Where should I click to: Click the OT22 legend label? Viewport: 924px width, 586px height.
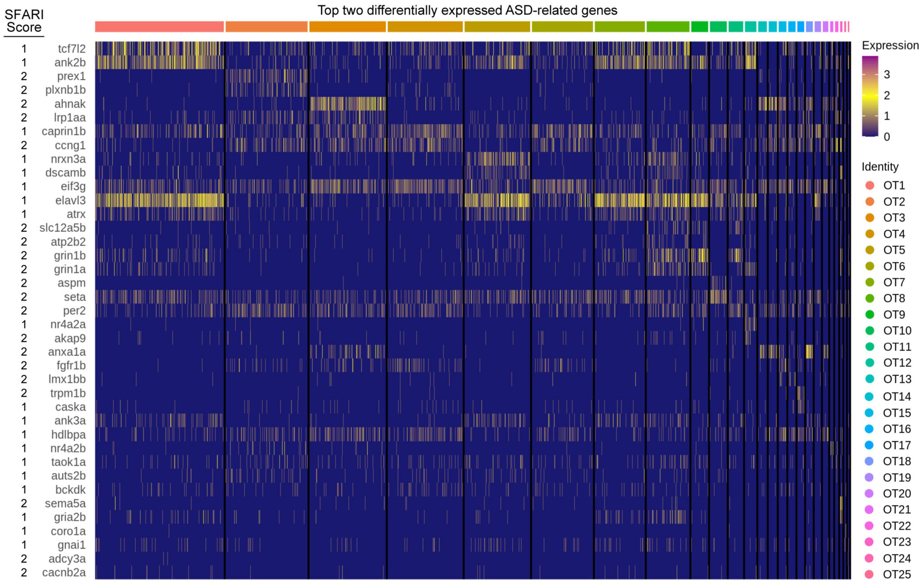pyautogui.click(x=897, y=525)
